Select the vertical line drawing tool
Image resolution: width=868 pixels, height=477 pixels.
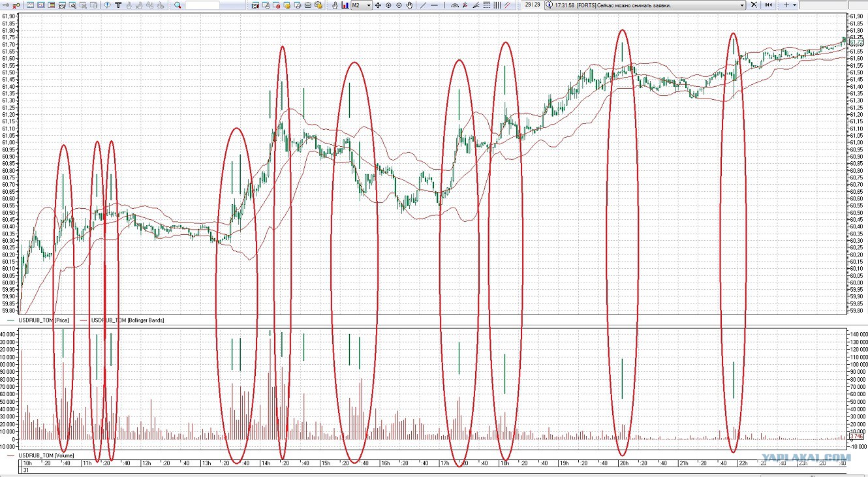click(x=445, y=5)
